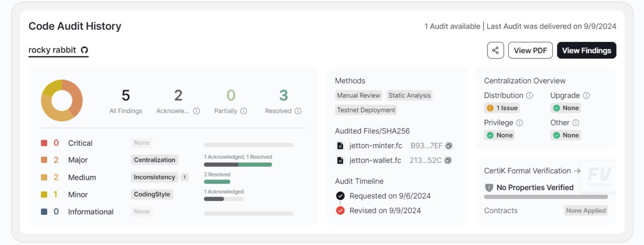Image resolution: width=644 pixels, height=245 pixels.
Task: Open the GitHub icon beside rocky rabbit
Action: (85, 50)
